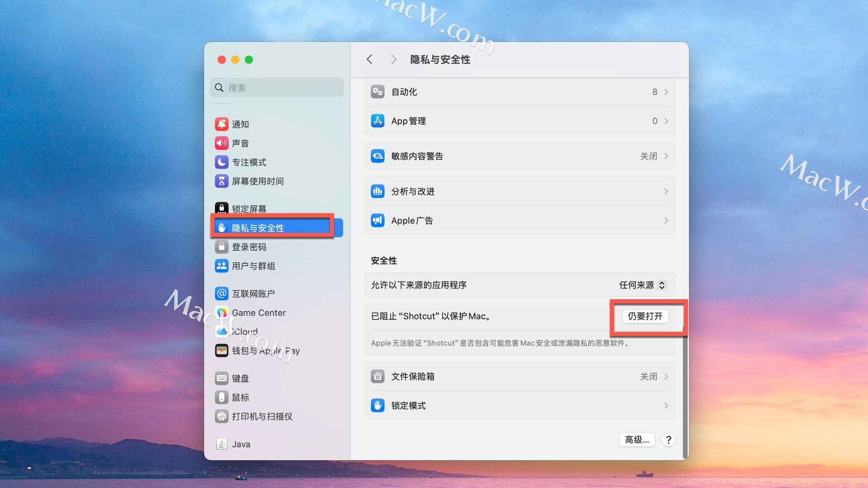Expand the 自动化 row chevron
The height and width of the screenshot is (488, 868).
pyautogui.click(x=666, y=92)
